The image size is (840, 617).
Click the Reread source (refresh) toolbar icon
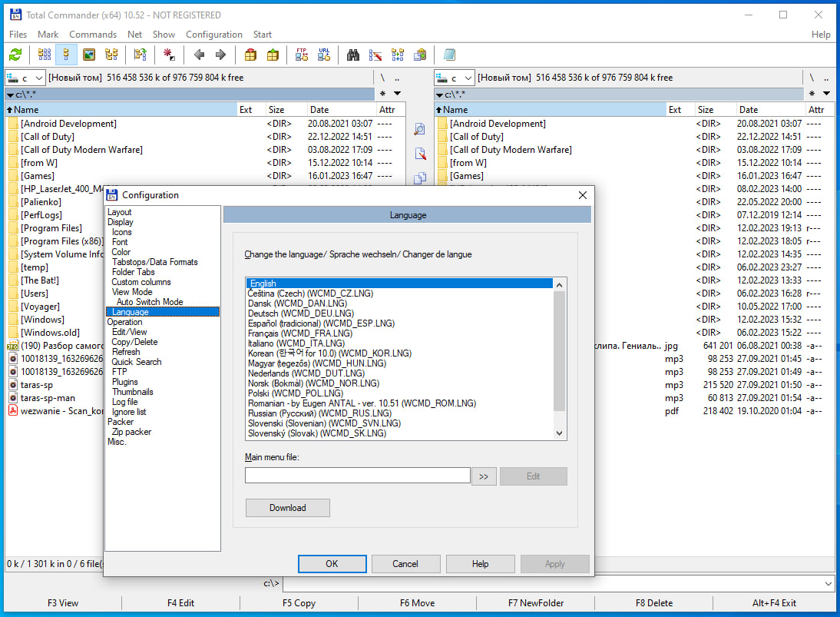pos(15,55)
